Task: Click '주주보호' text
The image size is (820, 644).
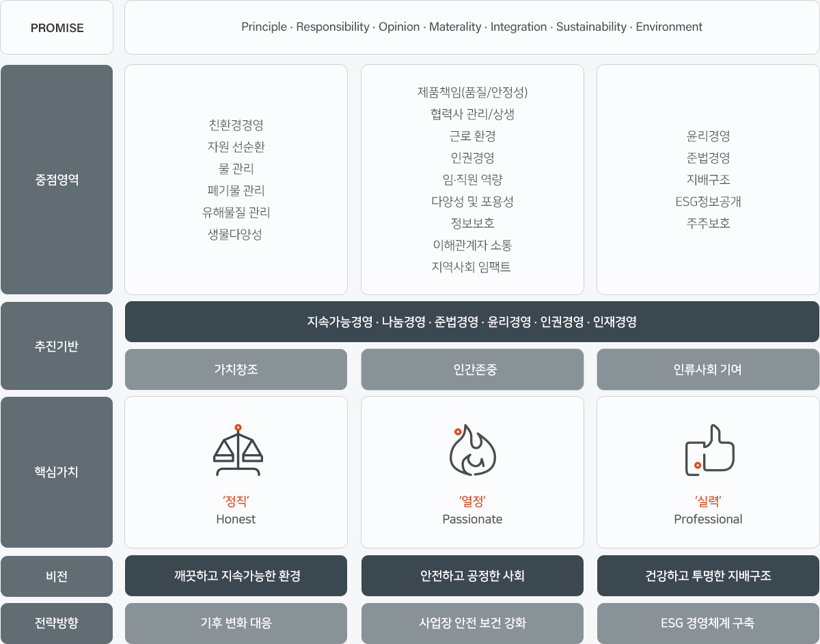Action: [x=708, y=223]
